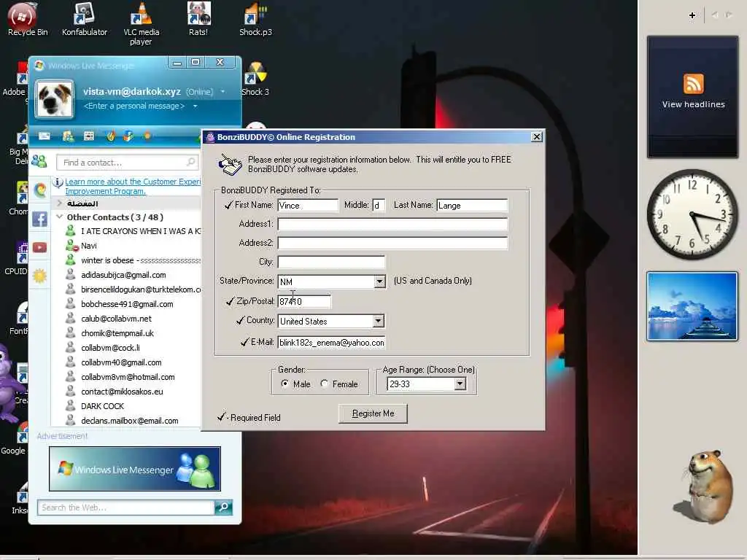This screenshot has width=747, height=560.
Task: Open the Rats! desktop shortcut
Action: click(x=198, y=20)
